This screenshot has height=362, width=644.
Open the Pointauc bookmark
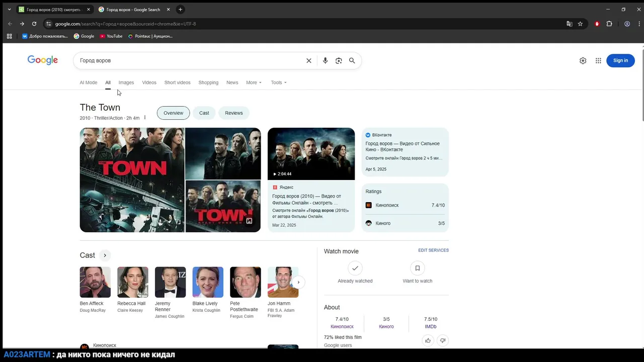coord(150,36)
